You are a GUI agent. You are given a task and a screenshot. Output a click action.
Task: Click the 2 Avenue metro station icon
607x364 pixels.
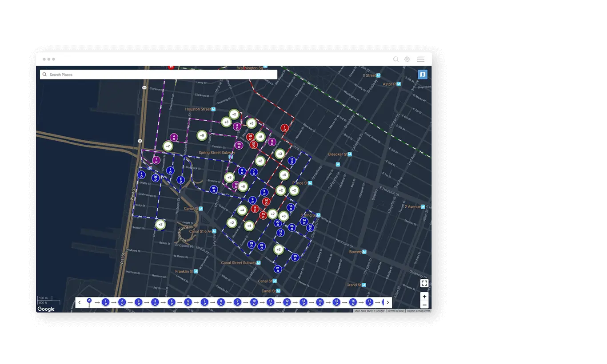point(423,207)
